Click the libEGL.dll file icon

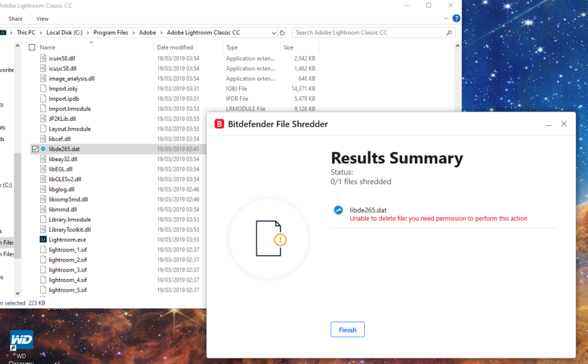[x=43, y=169]
